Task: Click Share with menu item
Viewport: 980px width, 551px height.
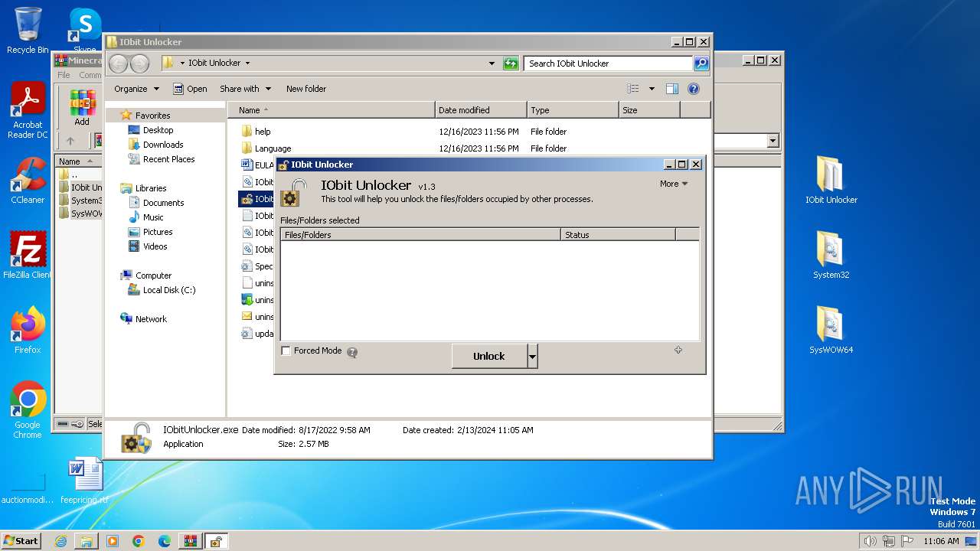Action: (x=245, y=89)
